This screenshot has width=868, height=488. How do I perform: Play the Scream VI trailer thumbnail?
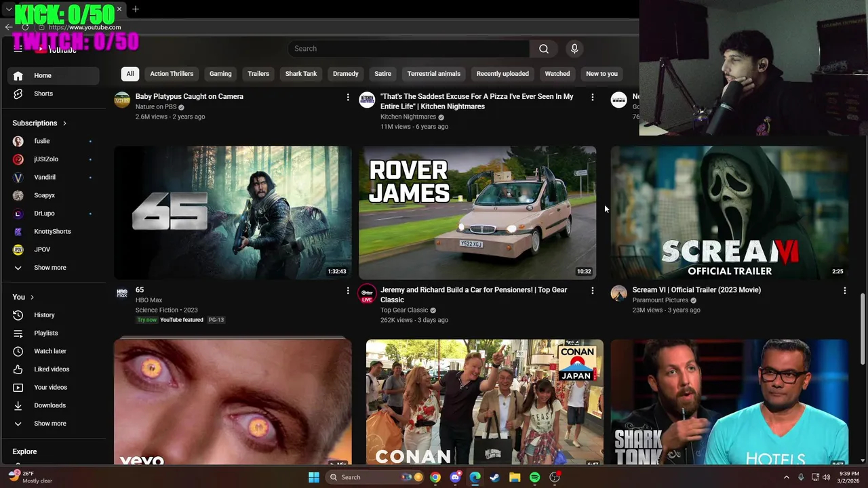point(729,212)
